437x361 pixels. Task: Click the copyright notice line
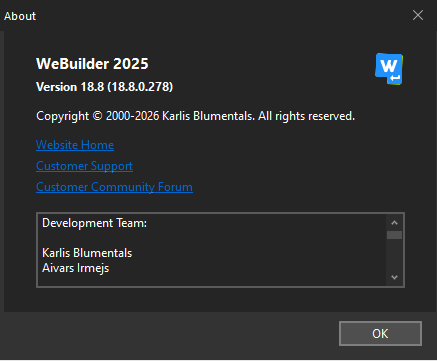click(x=195, y=116)
